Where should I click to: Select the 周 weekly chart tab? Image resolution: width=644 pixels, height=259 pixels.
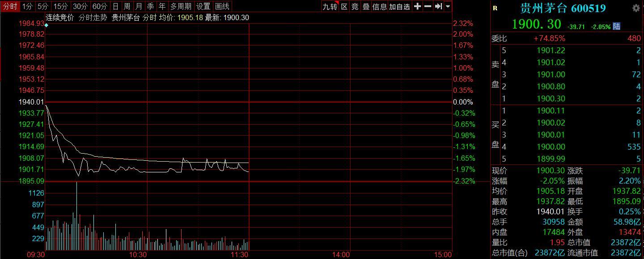pos(127,6)
